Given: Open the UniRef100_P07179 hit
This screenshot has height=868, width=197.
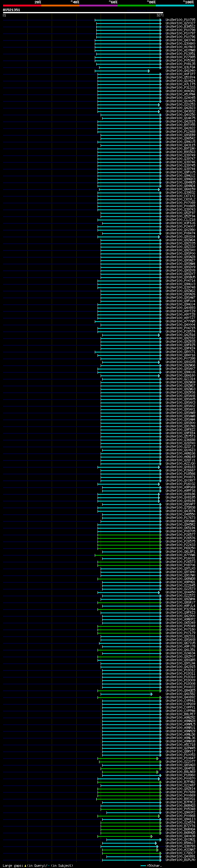Looking at the screenshot, I should click(180, 633).
